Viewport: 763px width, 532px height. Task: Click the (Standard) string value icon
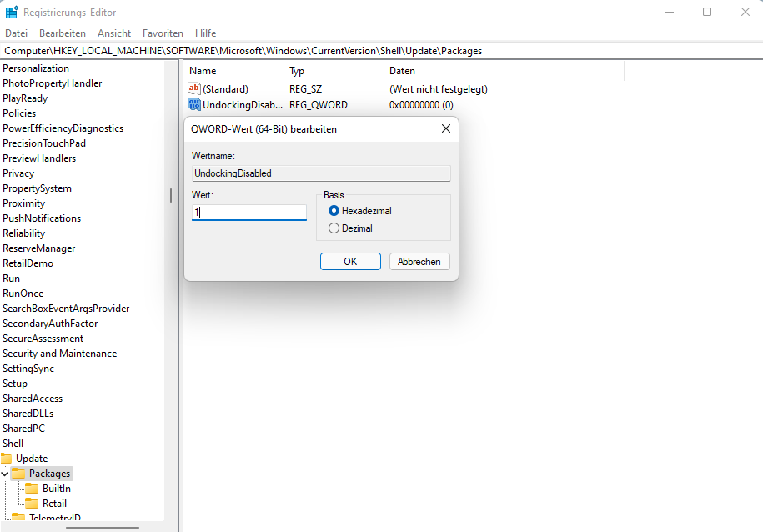point(194,88)
